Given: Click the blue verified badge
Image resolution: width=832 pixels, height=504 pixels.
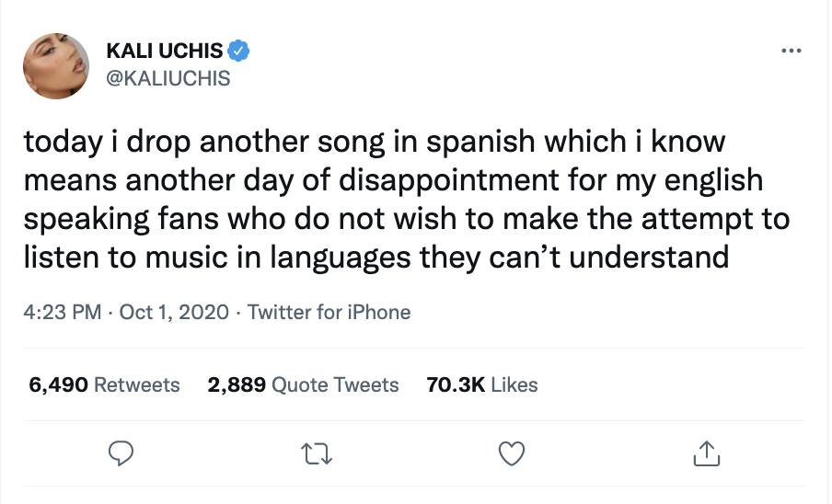Looking at the screenshot, I should [x=239, y=50].
